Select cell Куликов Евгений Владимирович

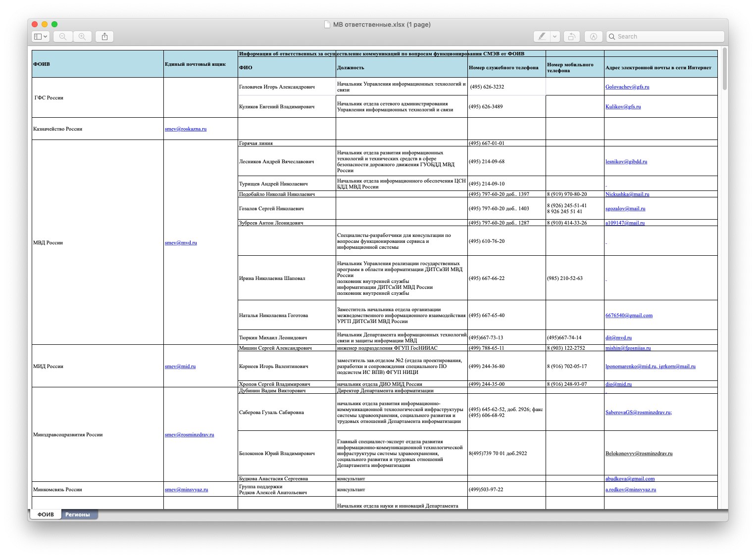click(x=287, y=106)
